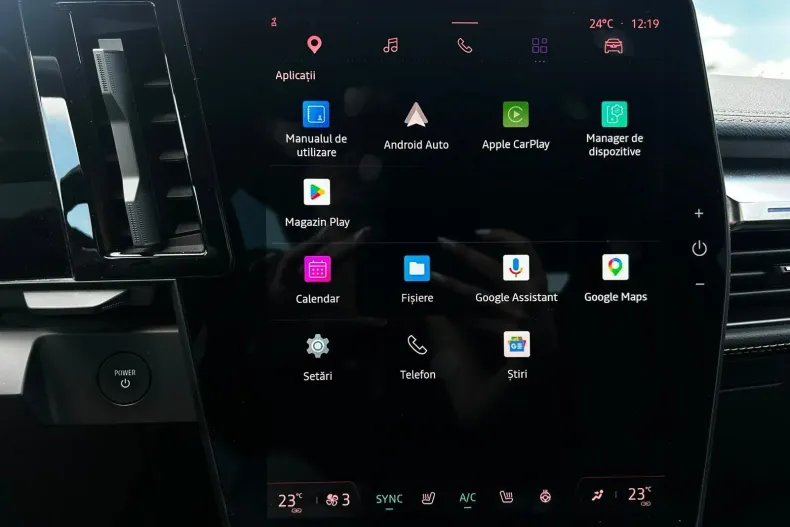Open Google Maps
Screen dimensions: 790x527
click(x=615, y=279)
